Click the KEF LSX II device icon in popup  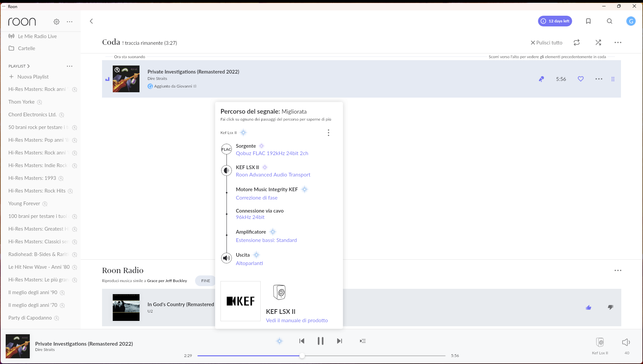279,292
